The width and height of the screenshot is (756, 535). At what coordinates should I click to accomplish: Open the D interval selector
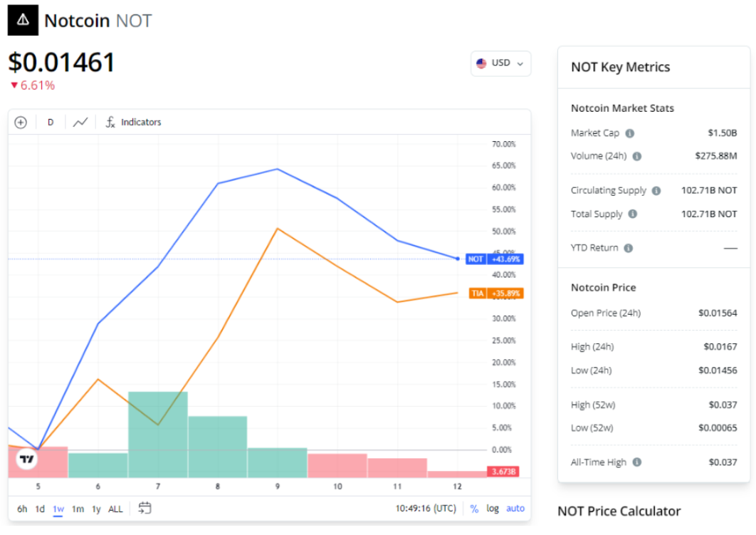pyautogui.click(x=50, y=123)
